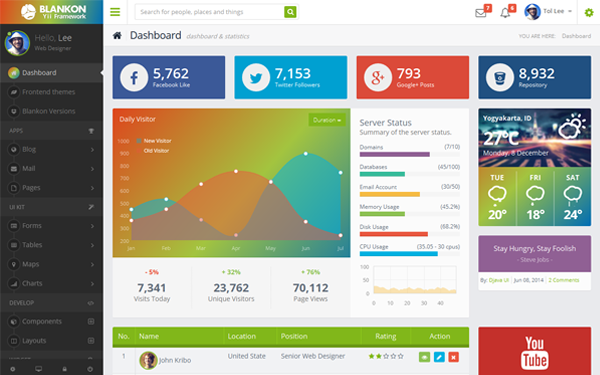Screen dimensions: 600x375
Task: Open the Duration dropdown on Daily Visitor chart
Action: click(327, 120)
